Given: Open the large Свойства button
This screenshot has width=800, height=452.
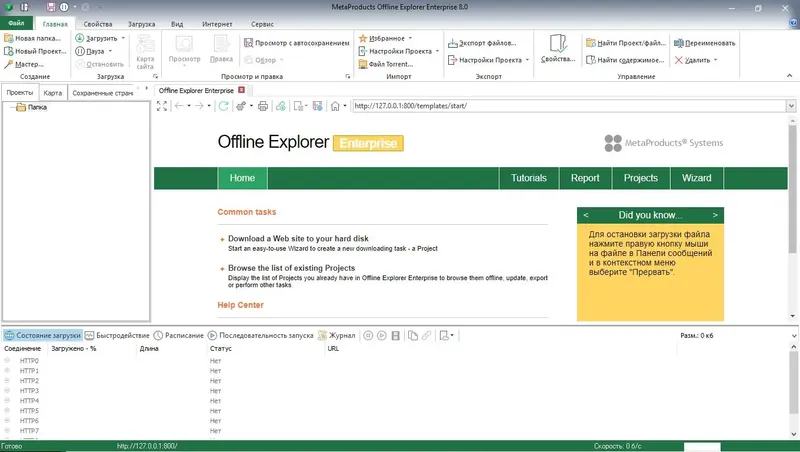Looking at the screenshot, I should [x=558, y=49].
